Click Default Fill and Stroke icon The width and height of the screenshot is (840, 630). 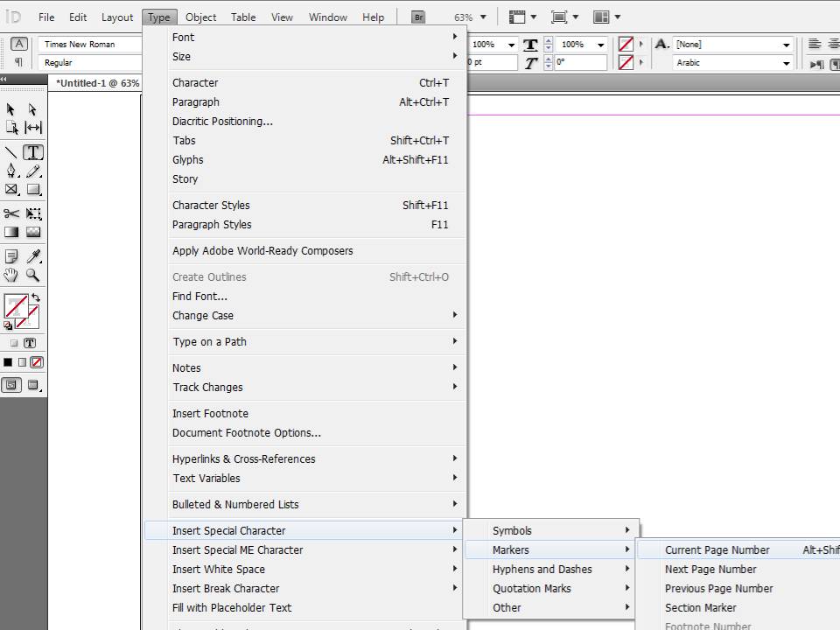[x=8, y=325]
